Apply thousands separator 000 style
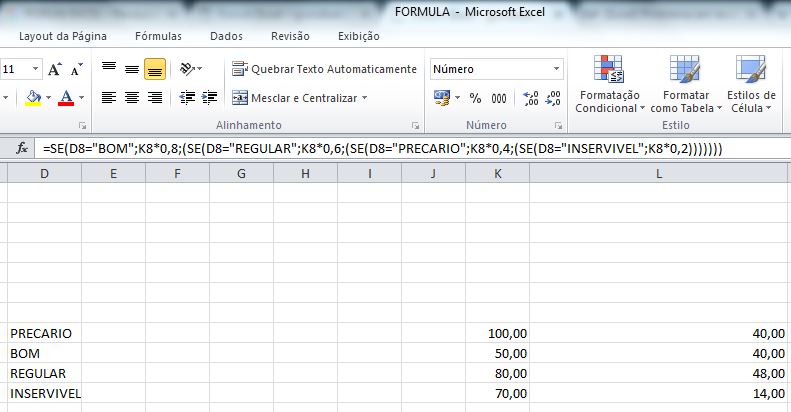 (499, 98)
